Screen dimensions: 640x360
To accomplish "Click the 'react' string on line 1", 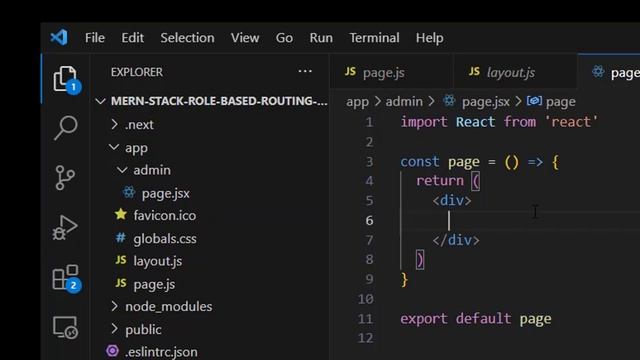I will coord(571,122).
